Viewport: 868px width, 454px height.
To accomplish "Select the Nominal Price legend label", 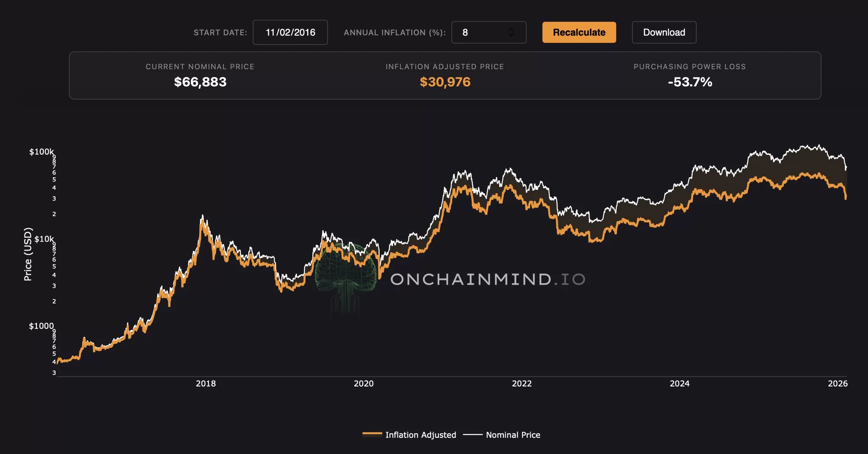I will coord(513,435).
